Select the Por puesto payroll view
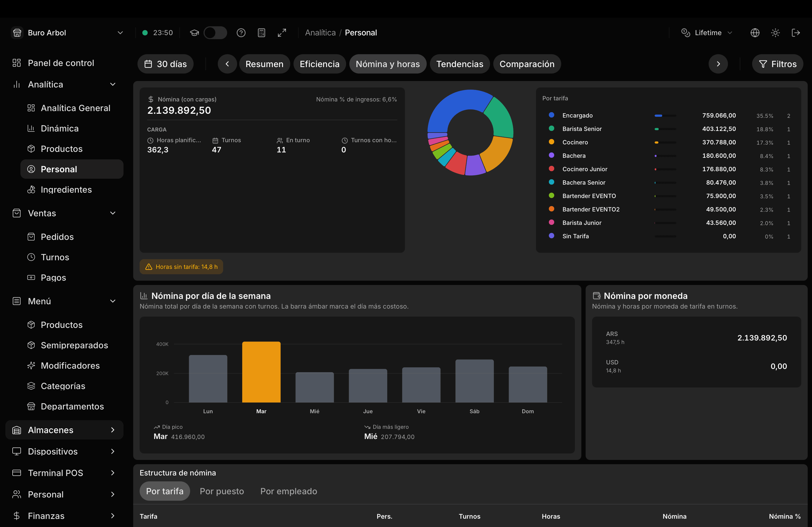This screenshot has height=527, width=812. (222, 491)
